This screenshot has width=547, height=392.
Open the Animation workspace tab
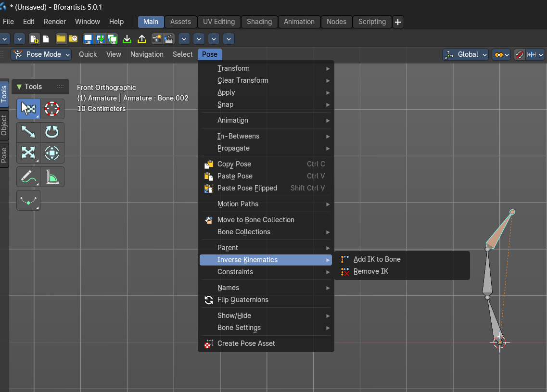299,22
